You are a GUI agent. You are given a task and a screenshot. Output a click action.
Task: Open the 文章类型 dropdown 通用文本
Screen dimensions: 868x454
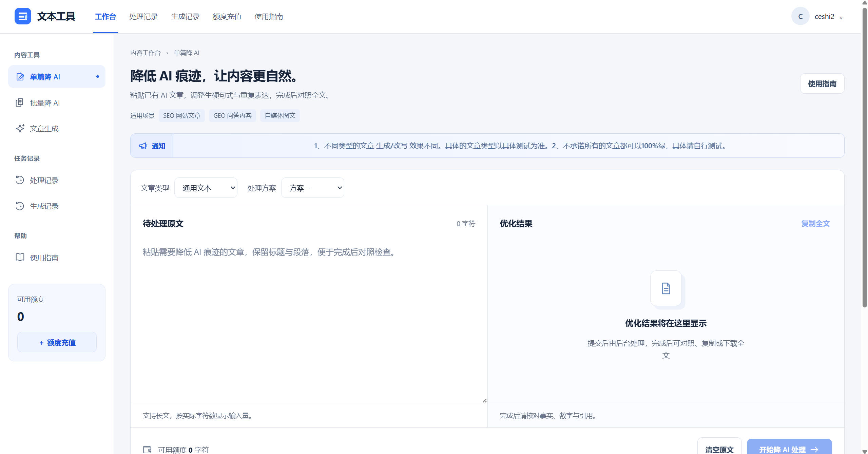coord(206,188)
